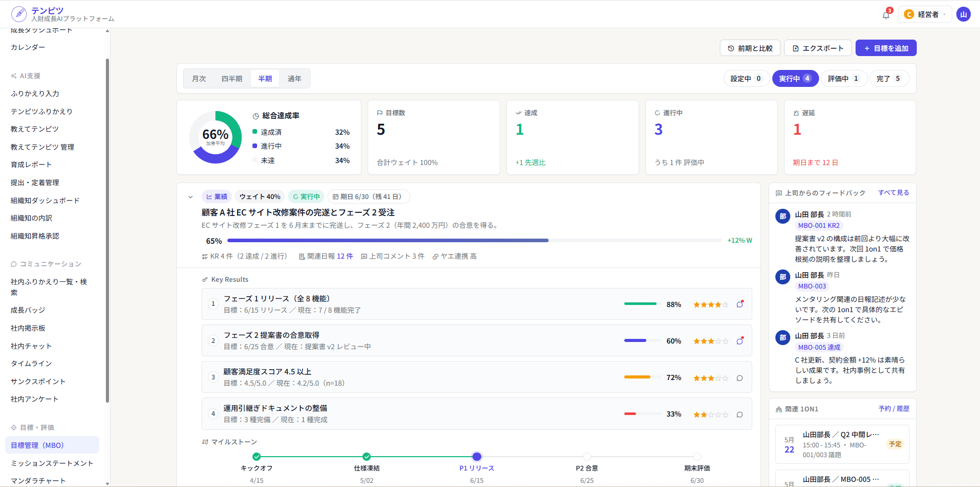Click 目標を追加 button

pyautogui.click(x=886, y=48)
